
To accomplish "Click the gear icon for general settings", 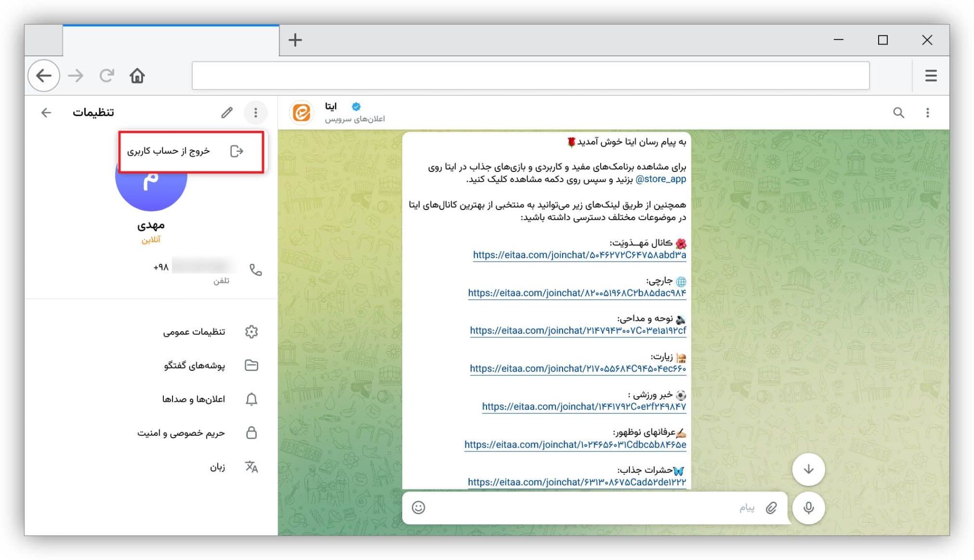I will (252, 332).
